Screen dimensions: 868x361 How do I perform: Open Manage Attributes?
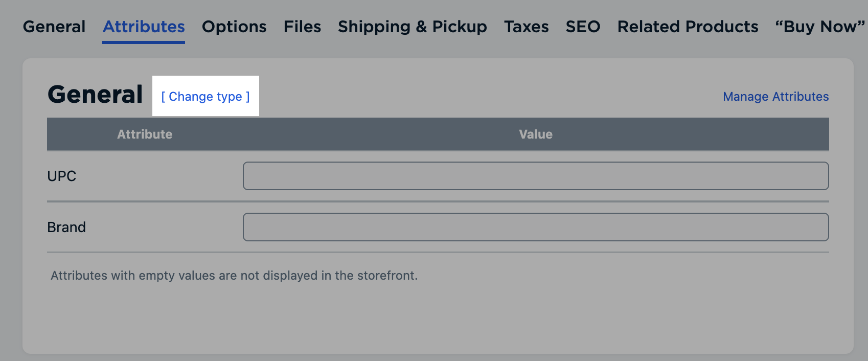[775, 97]
